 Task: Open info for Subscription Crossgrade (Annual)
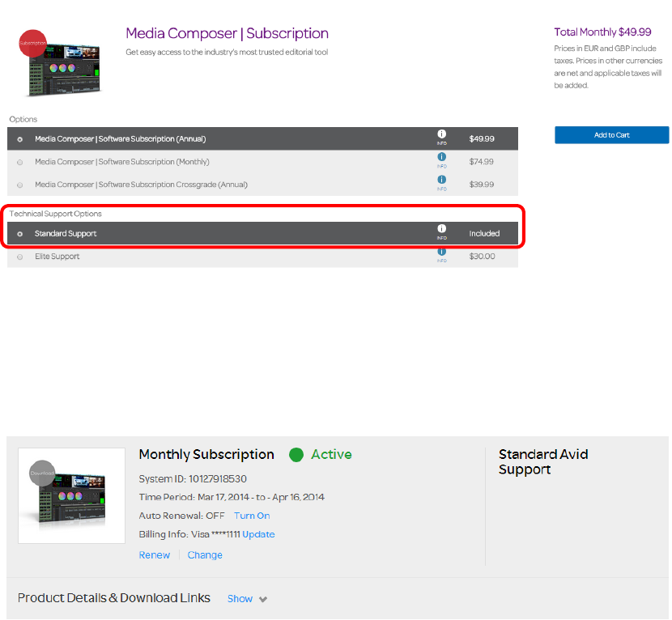coord(441,183)
